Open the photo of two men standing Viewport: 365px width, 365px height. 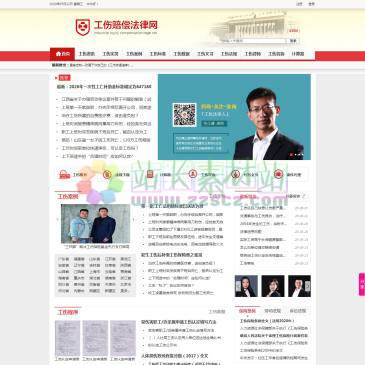[x=95, y=224]
